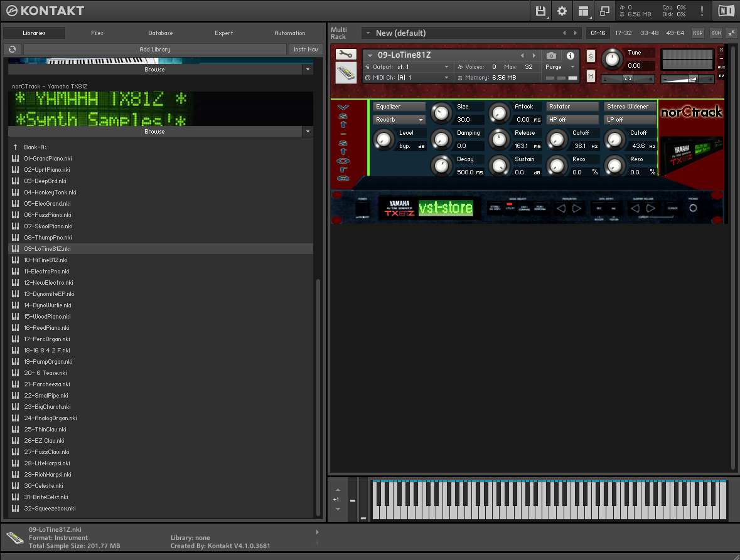Click Browse under Yamaha TX81Z library
Image resolution: width=740 pixels, height=560 pixels.
click(155, 132)
